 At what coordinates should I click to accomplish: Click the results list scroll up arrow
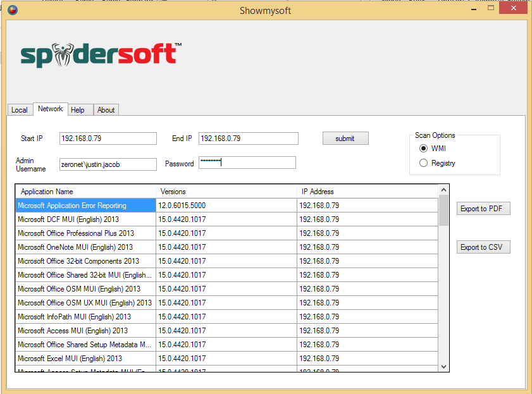(x=443, y=190)
